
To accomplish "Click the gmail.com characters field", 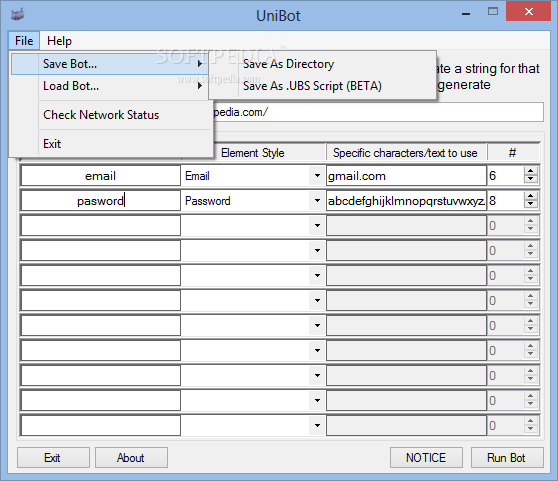I will (x=406, y=176).
